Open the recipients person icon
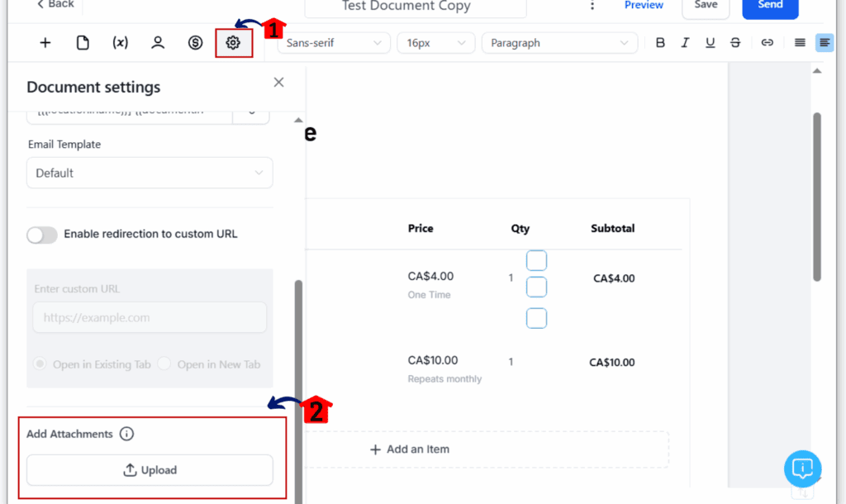 (158, 43)
